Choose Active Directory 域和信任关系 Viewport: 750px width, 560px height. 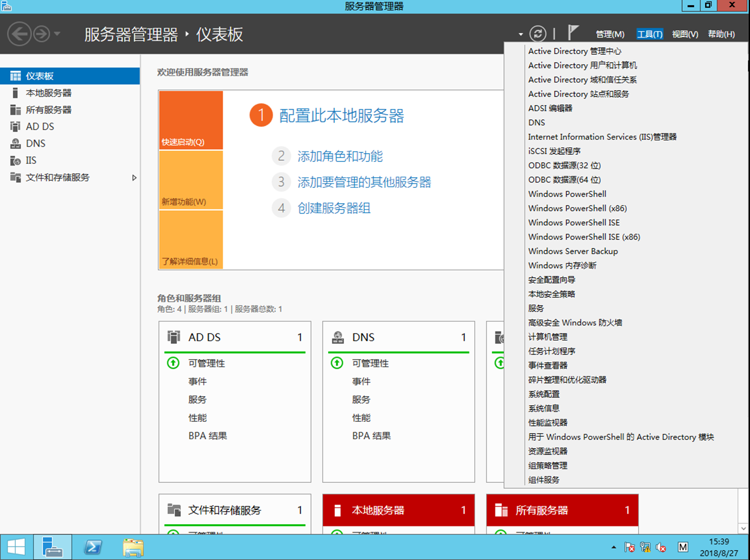(583, 79)
